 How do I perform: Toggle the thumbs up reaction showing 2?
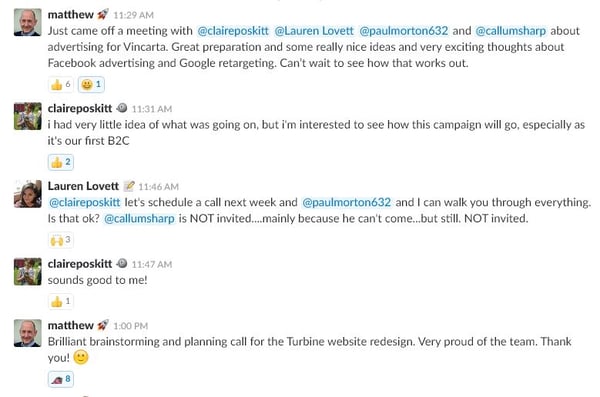(61, 162)
